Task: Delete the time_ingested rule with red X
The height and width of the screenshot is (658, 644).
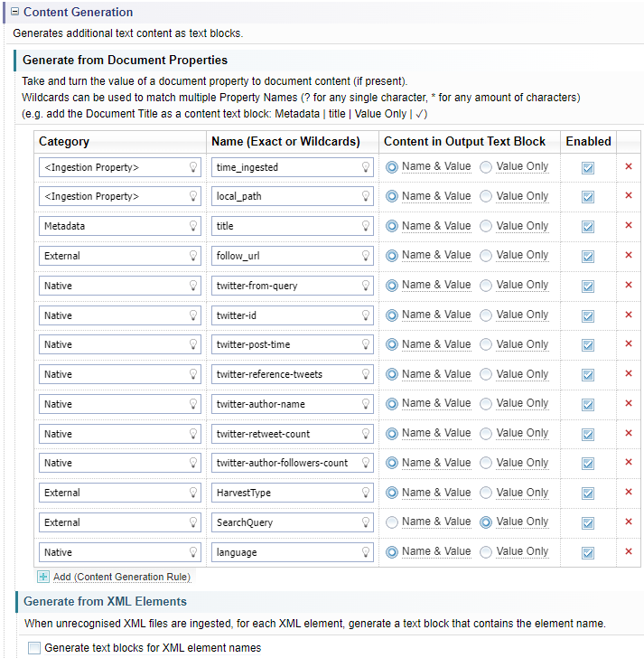Action: [629, 166]
